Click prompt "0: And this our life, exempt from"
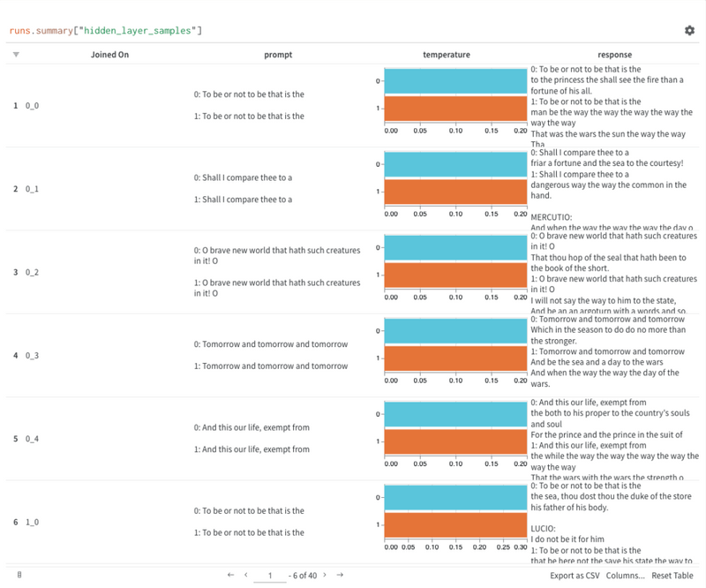The image size is (706, 588). (x=252, y=427)
